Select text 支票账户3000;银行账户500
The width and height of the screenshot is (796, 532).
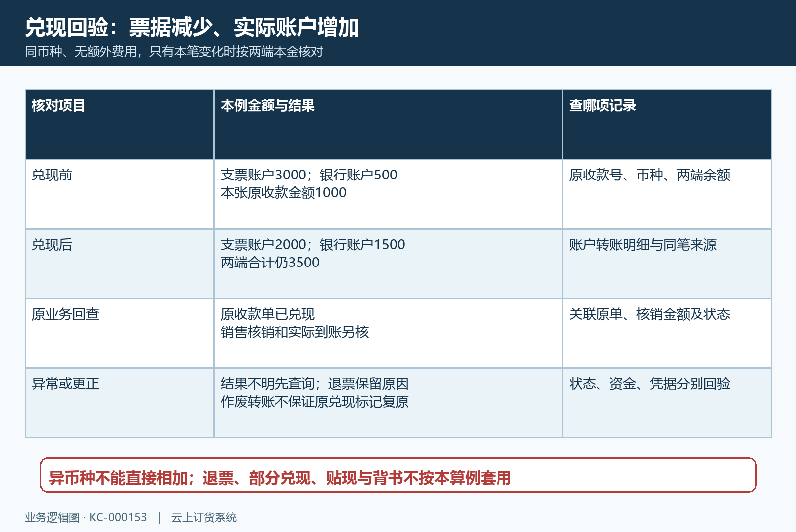tap(309, 175)
